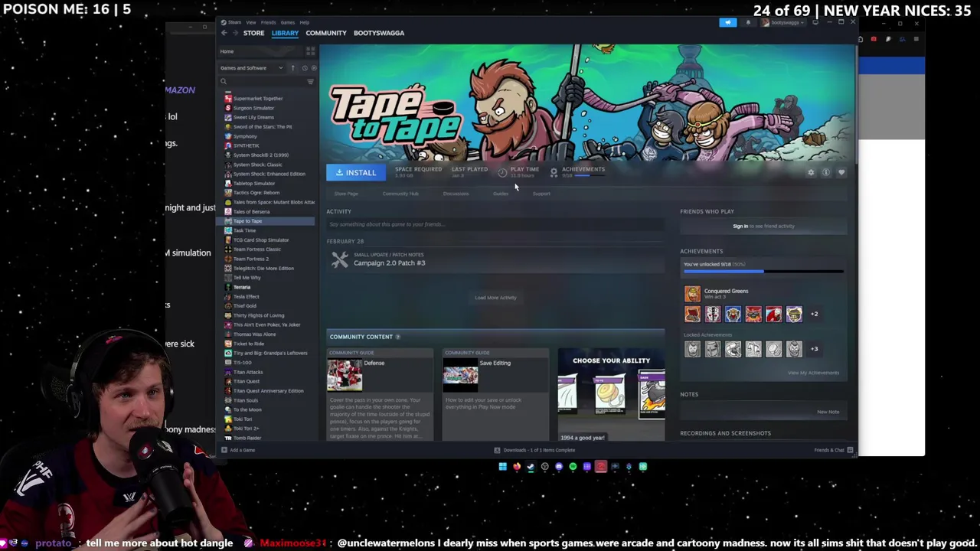This screenshot has height=551, width=980.
Task: Click the ready-to-play filter icon in sidebar
Action: (313, 68)
